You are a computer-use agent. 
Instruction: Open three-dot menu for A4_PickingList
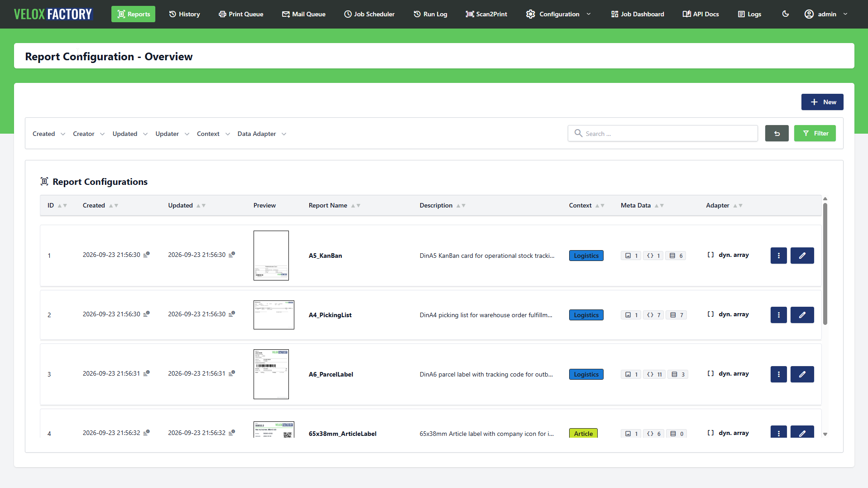(778, 315)
